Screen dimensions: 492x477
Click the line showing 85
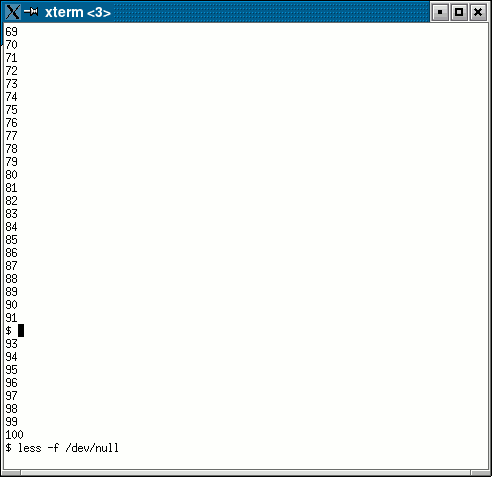click(11, 240)
